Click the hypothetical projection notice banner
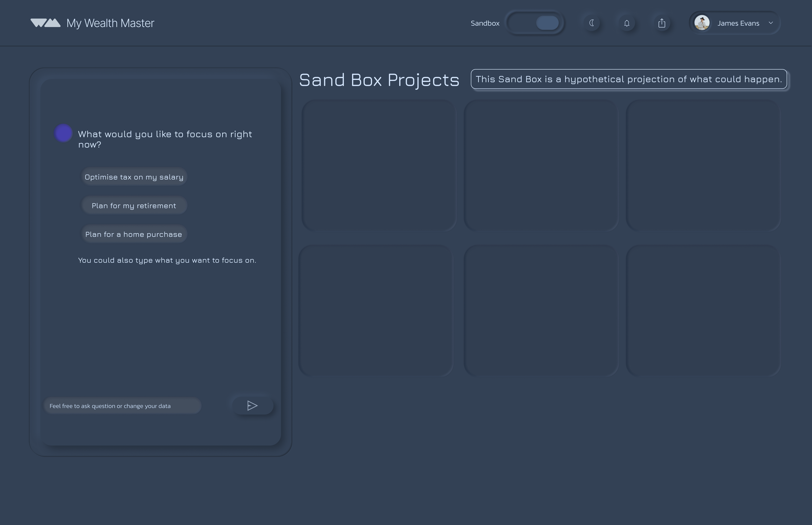812x525 pixels. click(629, 79)
